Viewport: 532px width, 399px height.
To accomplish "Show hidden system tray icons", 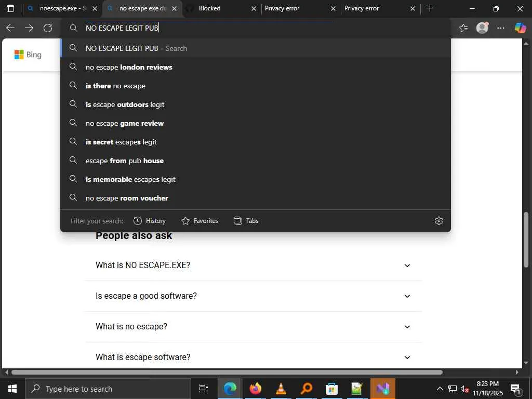I will click(440, 389).
